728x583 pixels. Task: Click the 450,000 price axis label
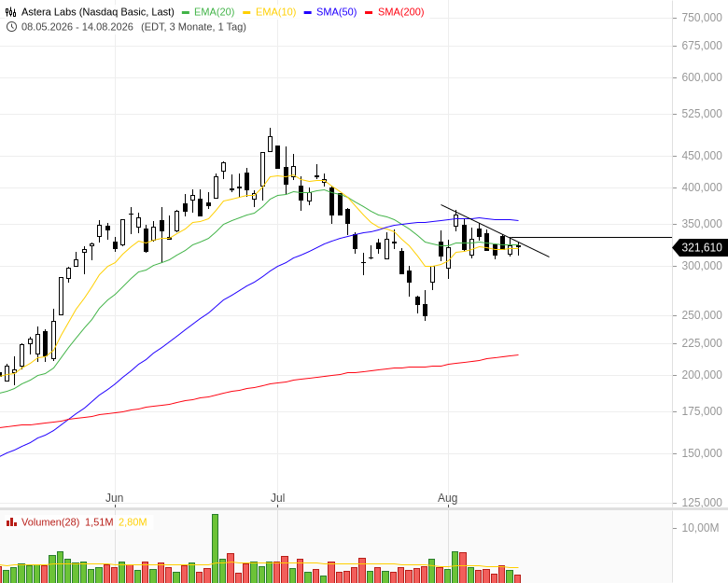pyautogui.click(x=702, y=156)
